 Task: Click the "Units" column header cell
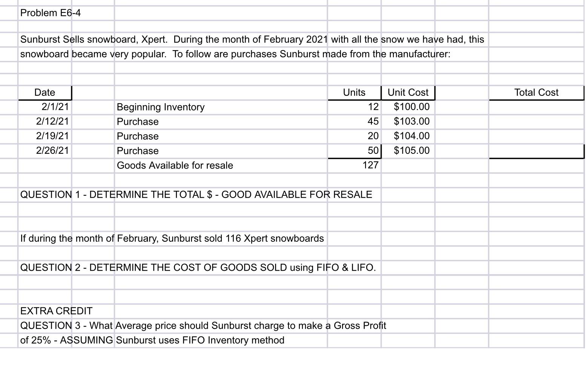(354, 92)
